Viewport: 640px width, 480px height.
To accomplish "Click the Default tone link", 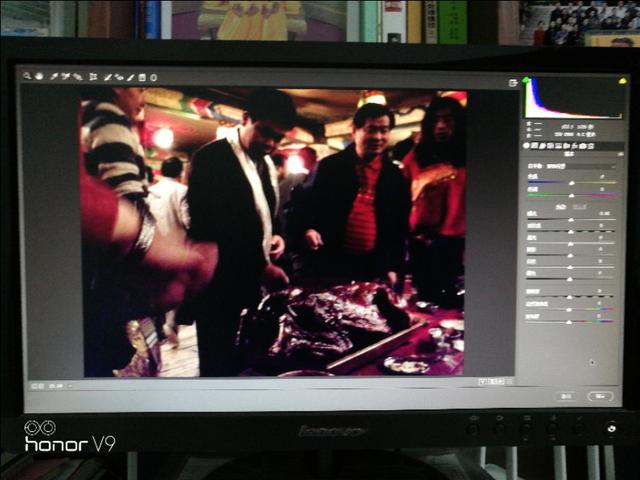I will click(x=580, y=207).
